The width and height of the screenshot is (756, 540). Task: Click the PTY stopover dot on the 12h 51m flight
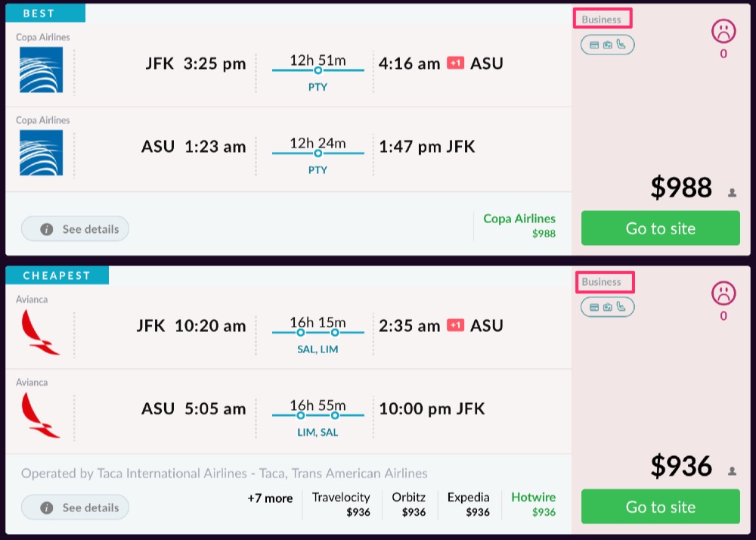[x=318, y=70]
